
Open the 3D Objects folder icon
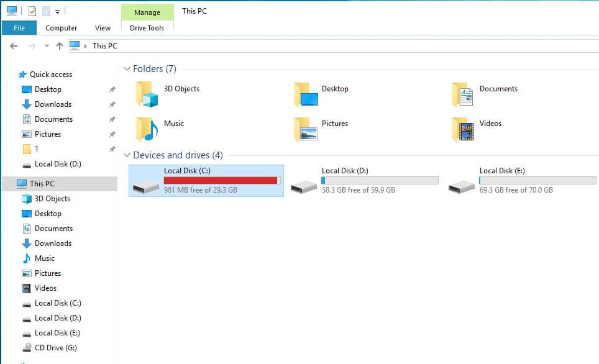[147, 94]
